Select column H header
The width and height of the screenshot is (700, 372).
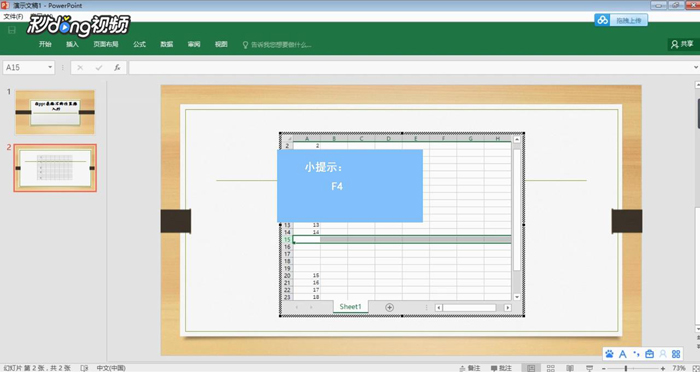498,139
